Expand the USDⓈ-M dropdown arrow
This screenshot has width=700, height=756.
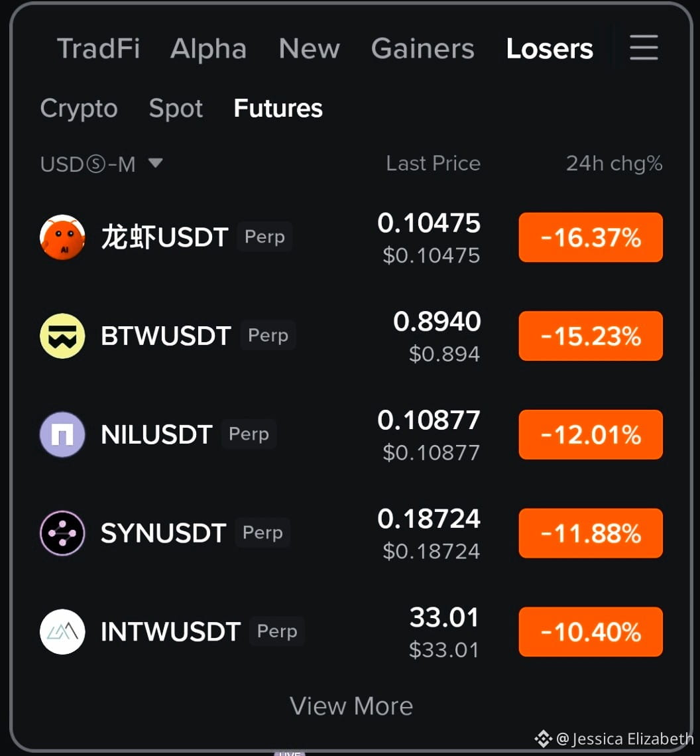(155, 163)
